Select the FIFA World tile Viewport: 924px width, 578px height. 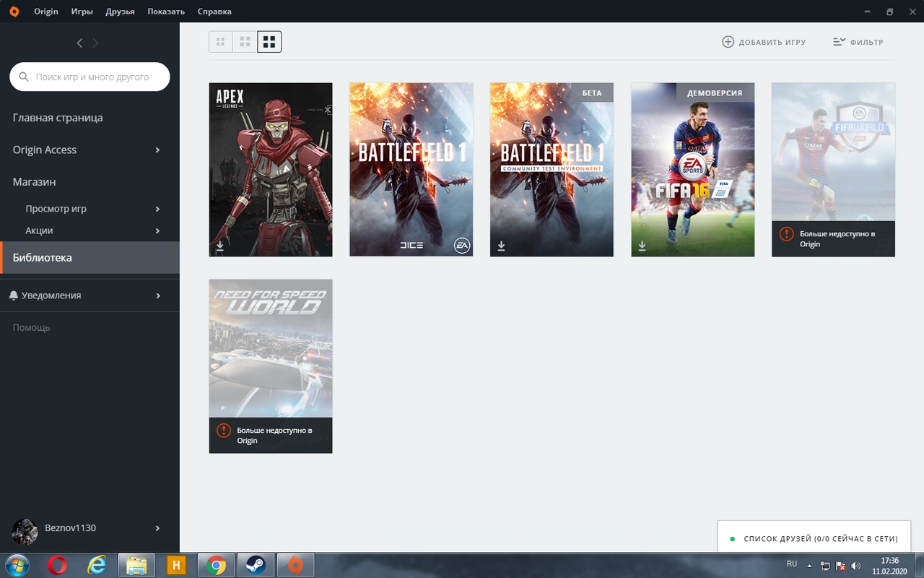[x=833, y=170]
